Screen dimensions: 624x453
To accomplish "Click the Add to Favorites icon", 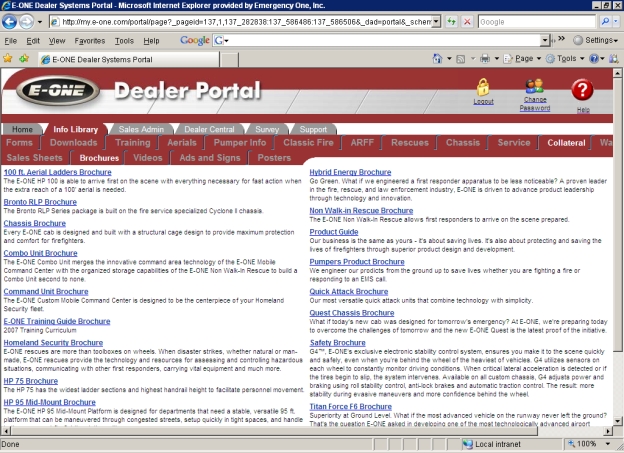I will pyautogui.click(x=24, y=59).
